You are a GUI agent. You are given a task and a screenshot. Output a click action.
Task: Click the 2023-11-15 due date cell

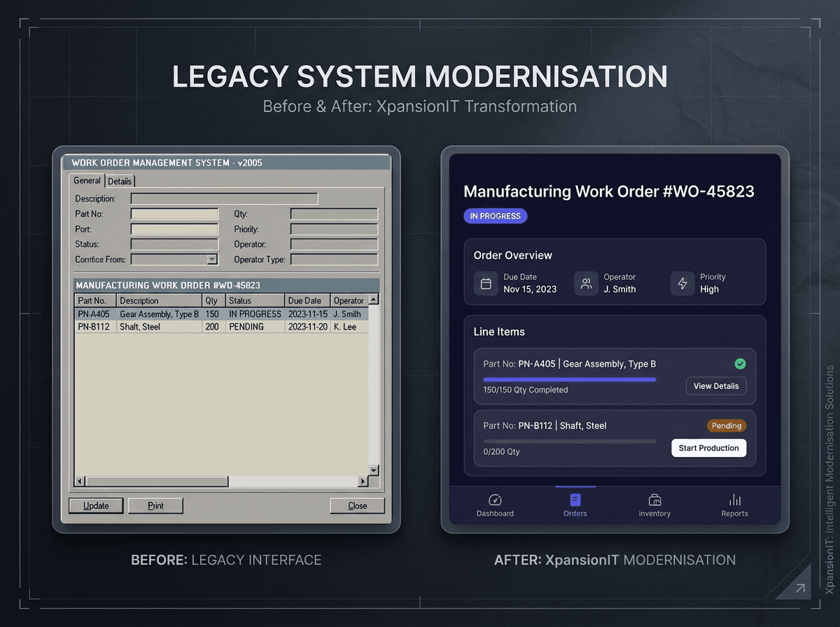tap(308, 314)
